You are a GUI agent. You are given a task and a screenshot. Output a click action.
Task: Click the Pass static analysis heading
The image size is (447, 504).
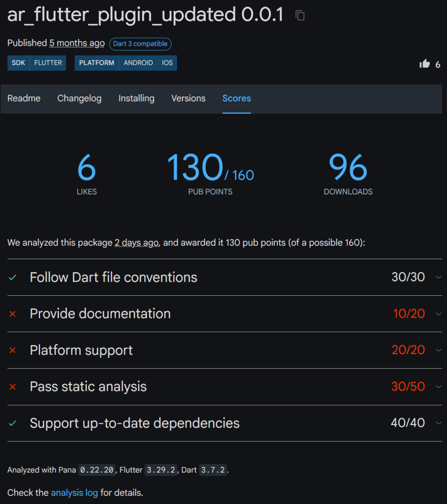(x=89, y=387)
